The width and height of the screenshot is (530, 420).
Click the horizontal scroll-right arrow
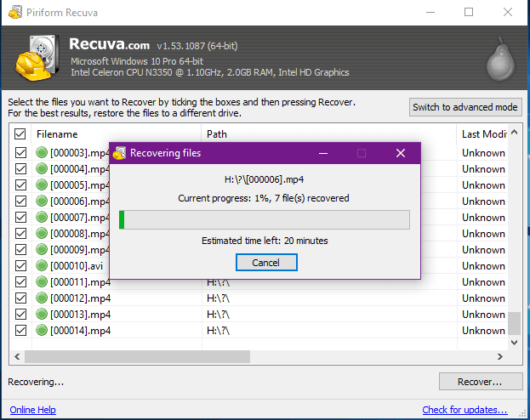[500, 356]
